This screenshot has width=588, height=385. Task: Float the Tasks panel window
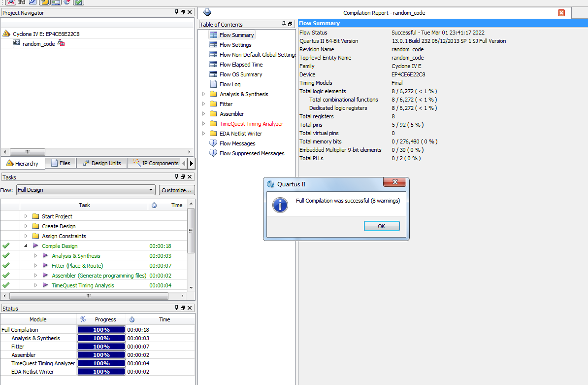183,177
